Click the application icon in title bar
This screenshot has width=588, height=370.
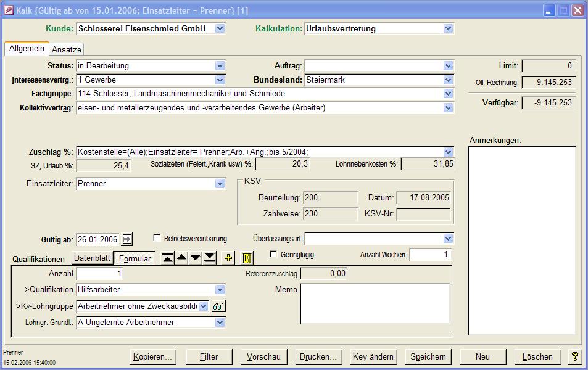[9, 10]
